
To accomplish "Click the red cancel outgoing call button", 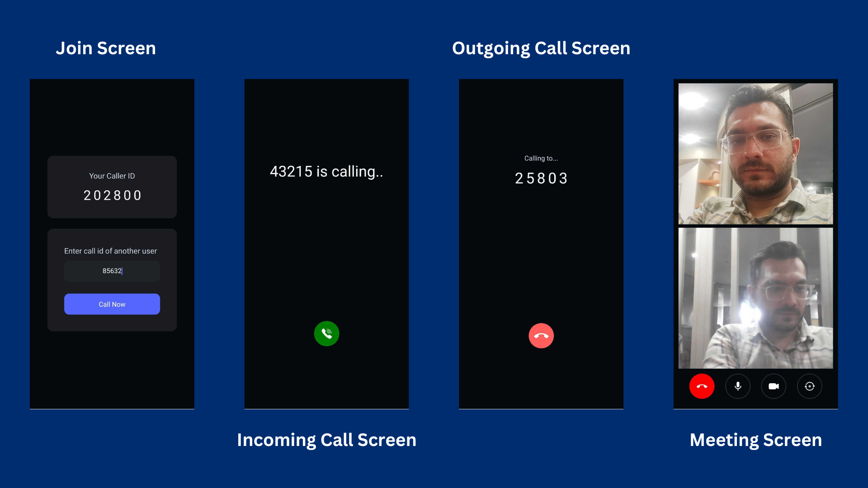I will coord(541,335).
